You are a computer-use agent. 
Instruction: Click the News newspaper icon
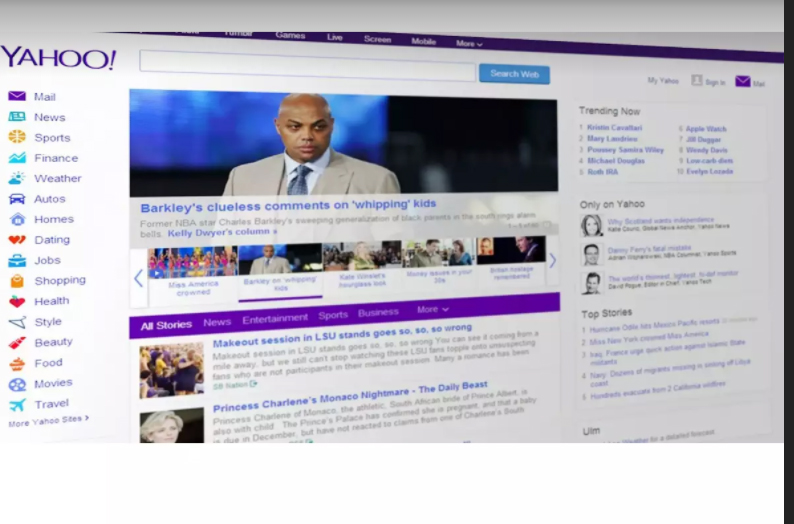17,116
